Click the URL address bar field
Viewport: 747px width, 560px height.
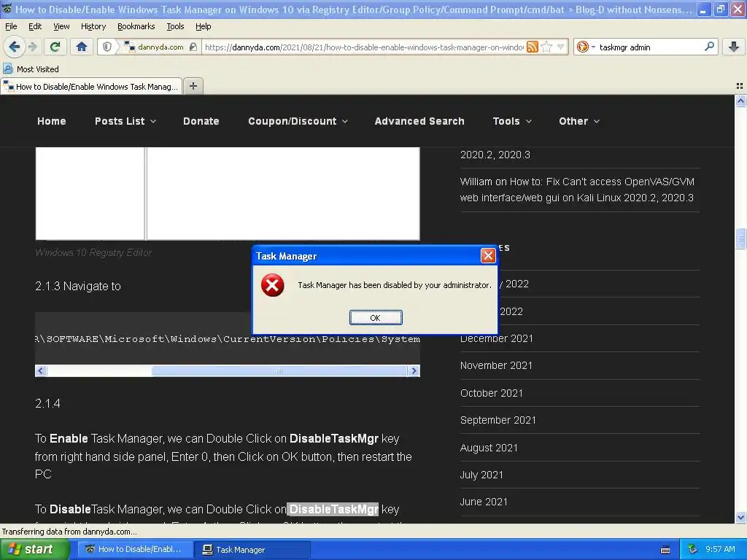[364, 47]
